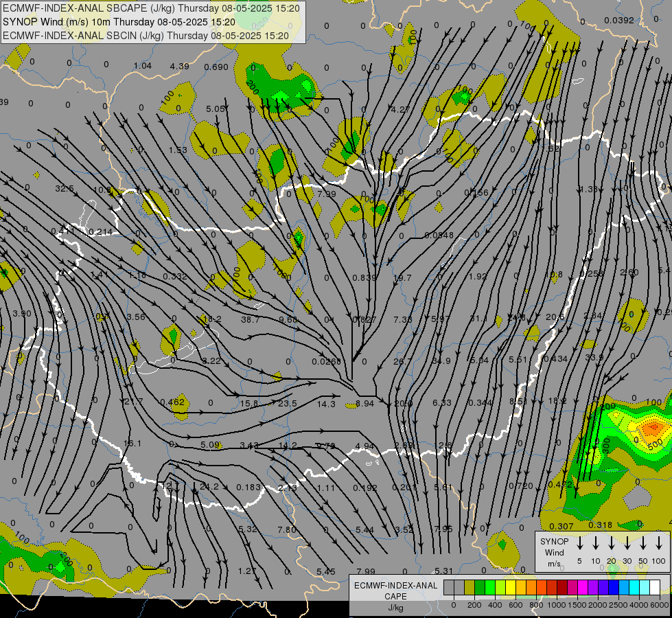Click the SBCAPE title line in header
Image resolution: width=672 pixels, height=618 pixels.
(x=151, y=8)
